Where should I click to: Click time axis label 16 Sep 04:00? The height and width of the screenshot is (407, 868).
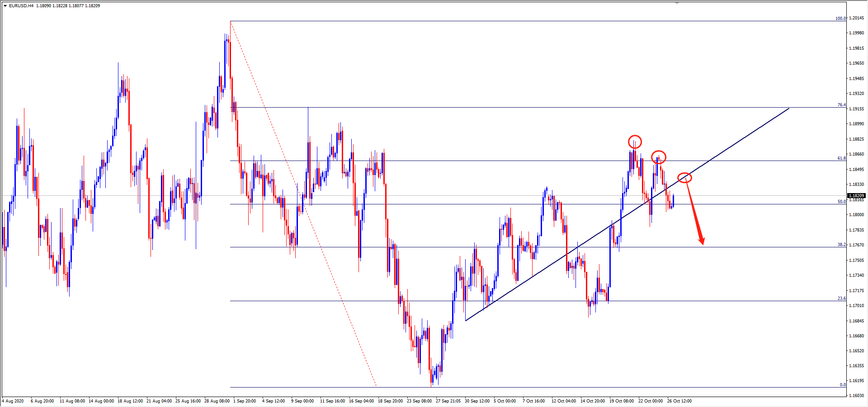pyautogui.click(x=362, y=401)
